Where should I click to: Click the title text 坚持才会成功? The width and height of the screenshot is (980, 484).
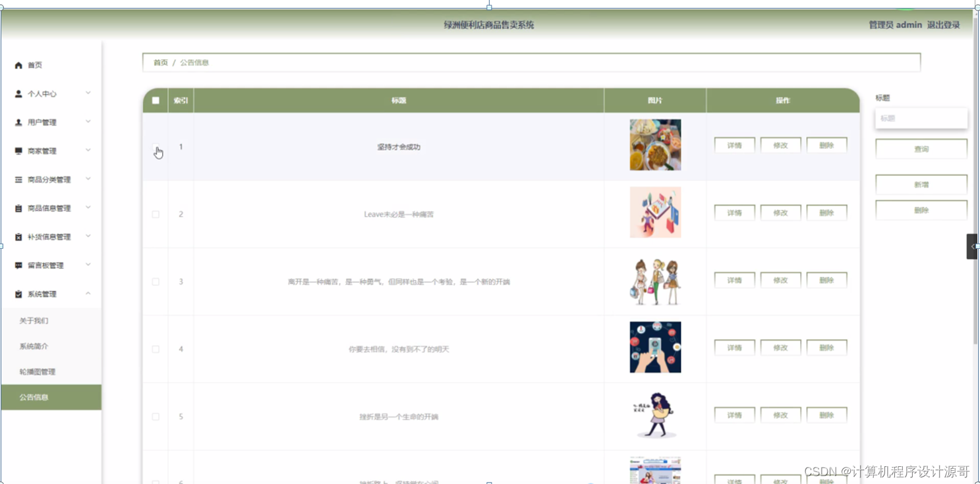399,147
